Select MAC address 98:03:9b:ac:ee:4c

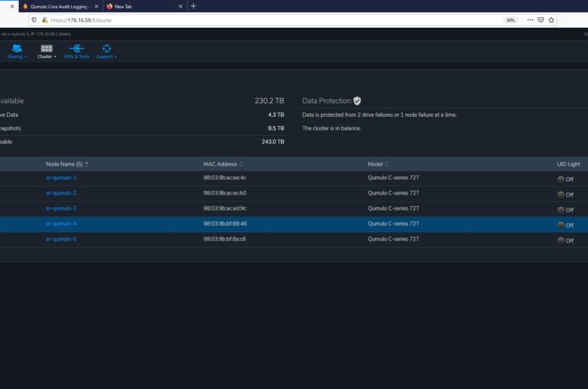[225, 177]
